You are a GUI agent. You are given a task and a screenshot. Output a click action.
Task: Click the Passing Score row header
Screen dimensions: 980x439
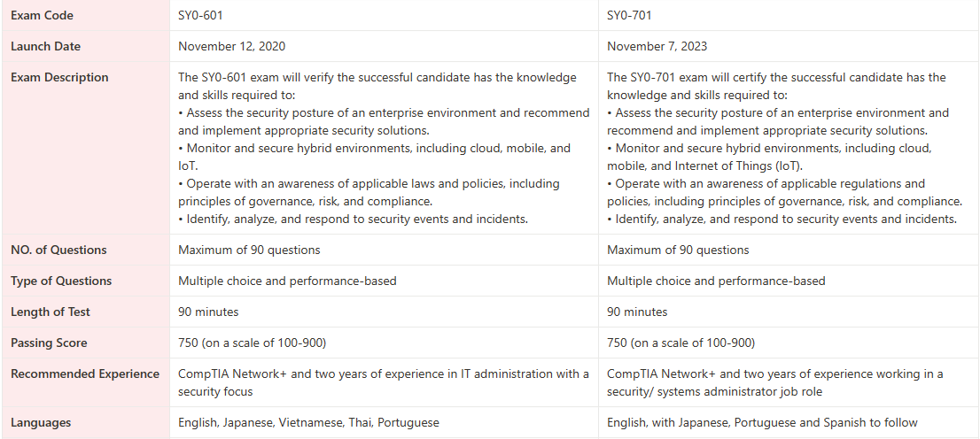tap(49, 343)
